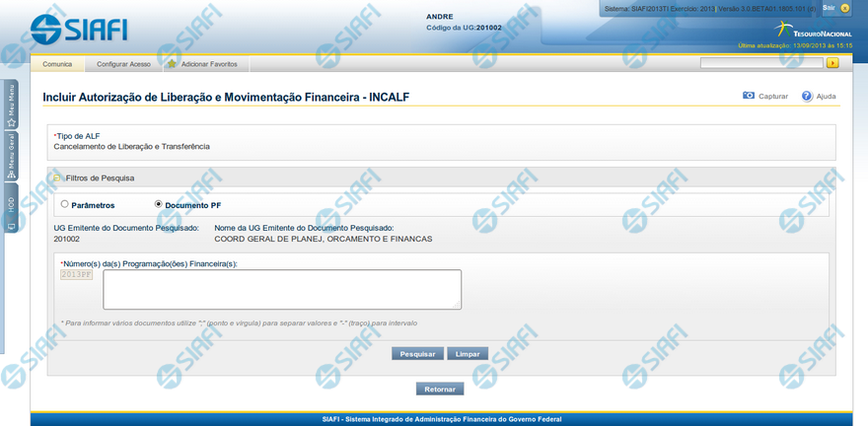Collapse the Filtros de Pesquisa section
Image resolution: width=868 pixels, height=426 pixels.
pos(58,178)
